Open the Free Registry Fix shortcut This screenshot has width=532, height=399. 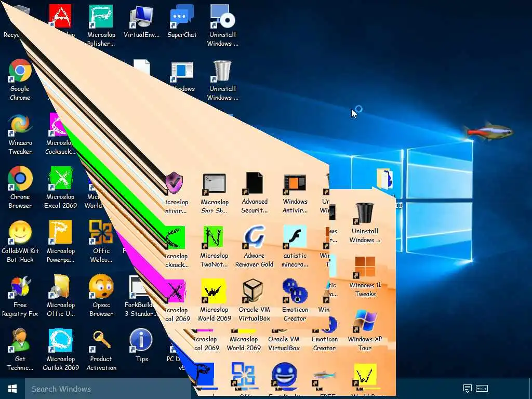coord(20,287)
